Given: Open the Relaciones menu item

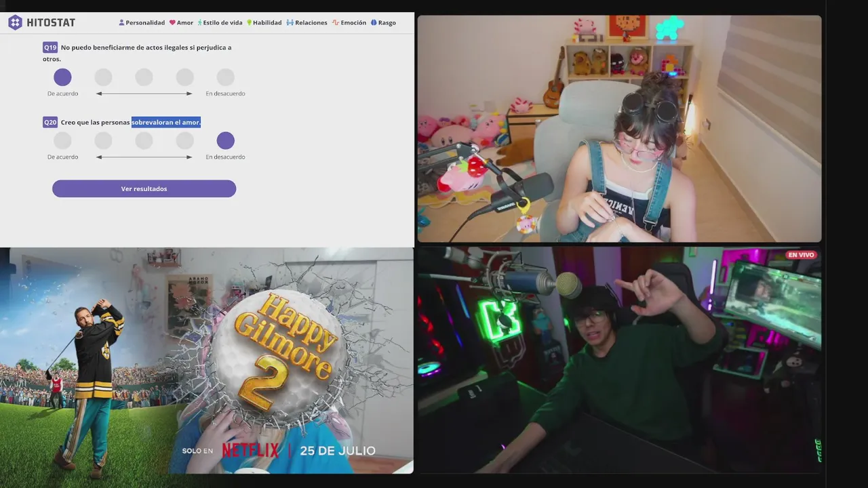Looking at the screenshot, I should [x=307, y=22].
